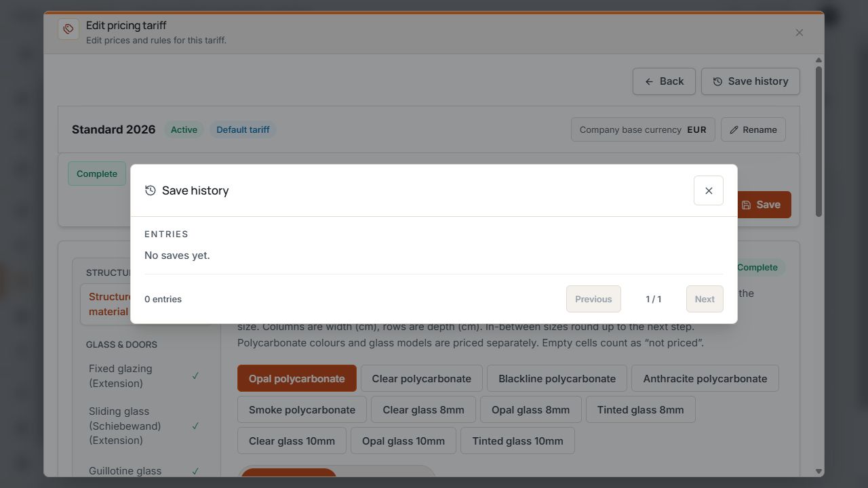Select the Opal glass 8mm tab
The image size is (868, 488).
click(x=530, y=409)
